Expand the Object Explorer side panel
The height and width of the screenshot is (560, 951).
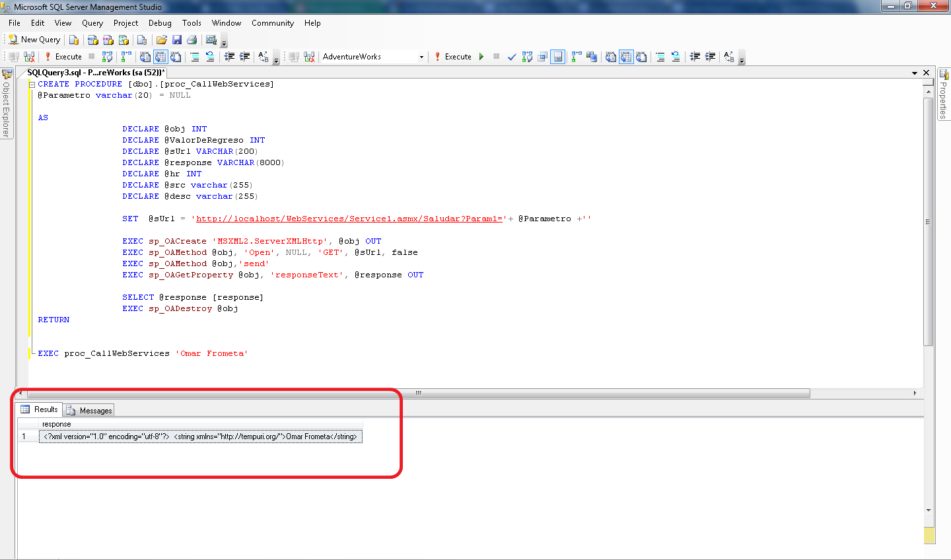click(x=7, y=102)
